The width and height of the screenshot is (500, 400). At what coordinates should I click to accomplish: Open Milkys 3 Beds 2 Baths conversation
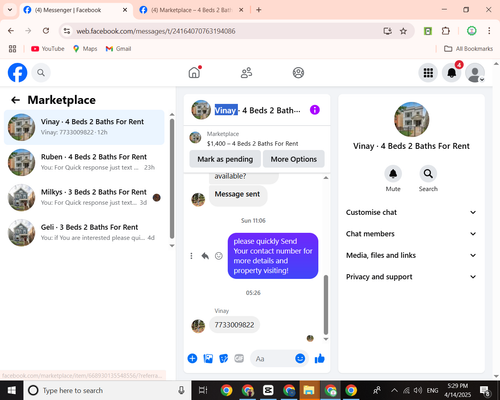click(84, 197)
